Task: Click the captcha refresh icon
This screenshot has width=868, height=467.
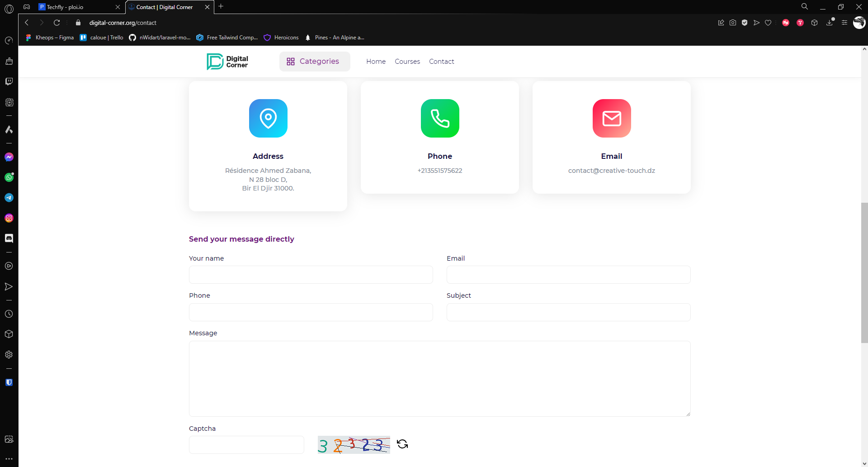Action: click(x=402, y=444)
